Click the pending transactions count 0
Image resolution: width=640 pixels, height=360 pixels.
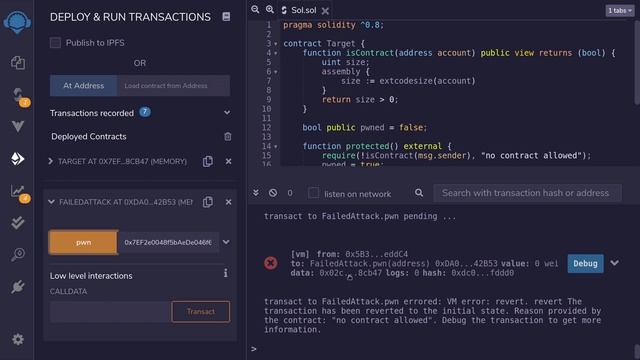click(x=290, y=193)
